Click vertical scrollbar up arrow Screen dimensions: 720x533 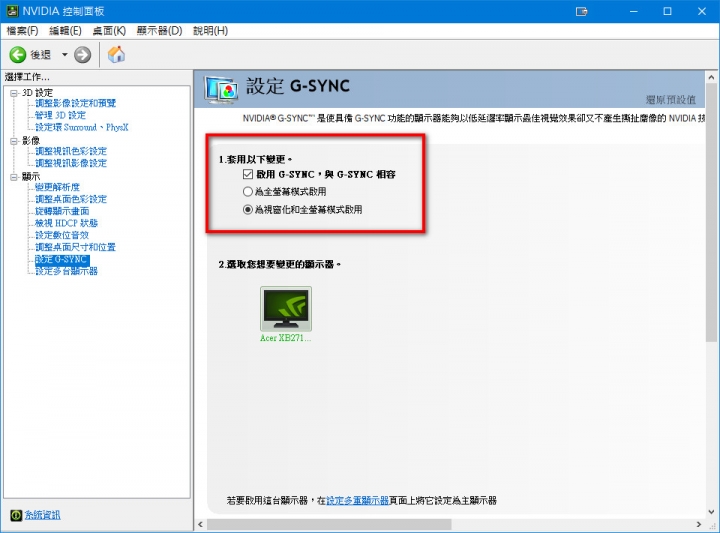(711, 77)
